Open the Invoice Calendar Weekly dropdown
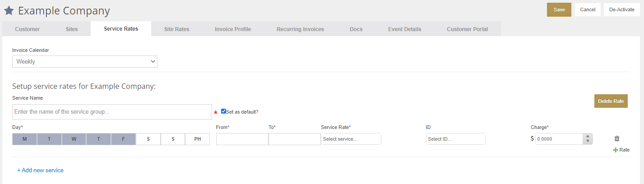 tap(85, 62)
